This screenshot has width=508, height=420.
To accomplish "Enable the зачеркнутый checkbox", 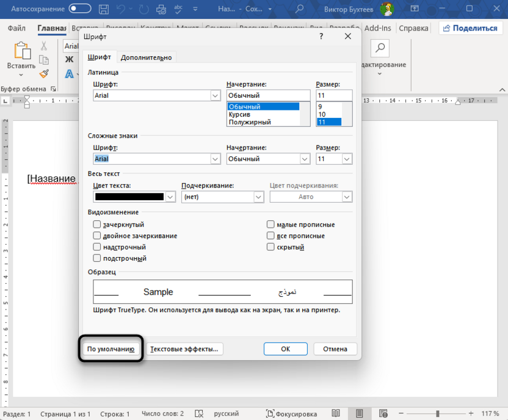I will tap(96, 224).
